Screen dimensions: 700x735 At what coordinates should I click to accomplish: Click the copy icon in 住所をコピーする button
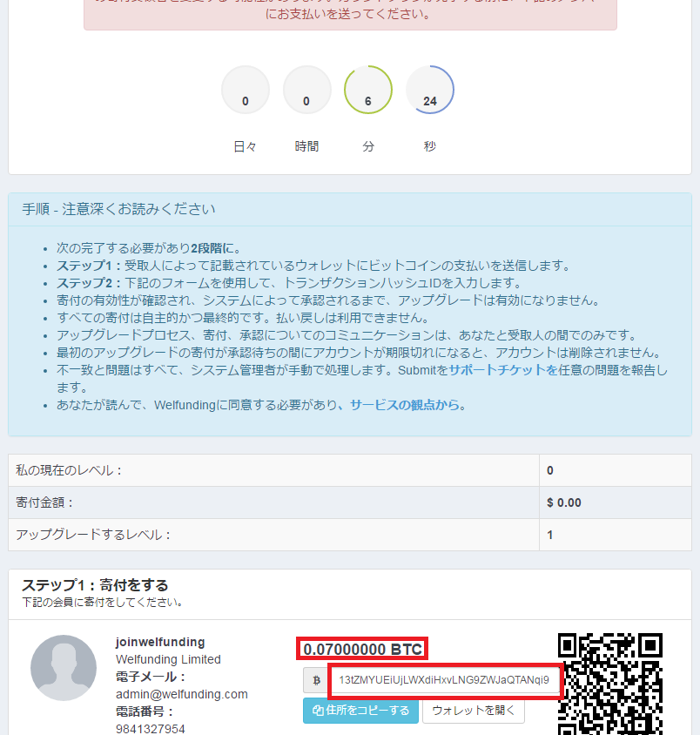[318, 711]
